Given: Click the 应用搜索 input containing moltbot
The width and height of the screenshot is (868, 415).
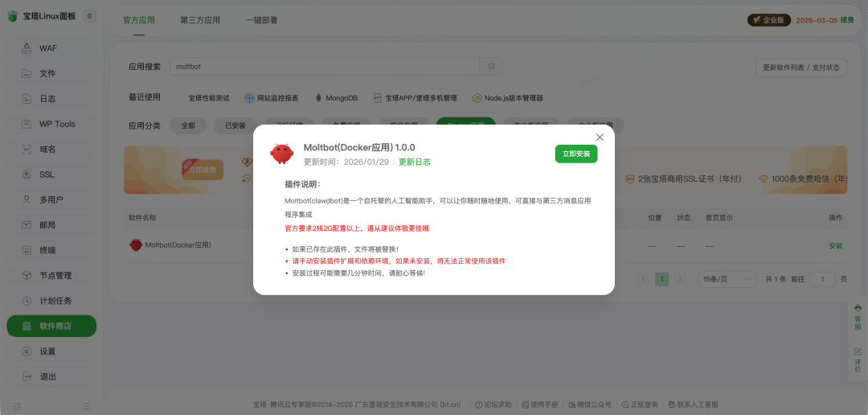Looking at the screenshot, I should (x=325, y=67).
